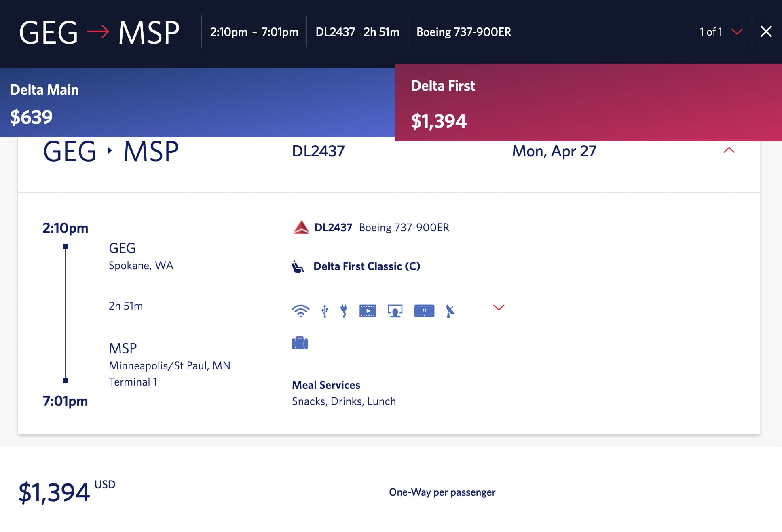Click the DL2437 flight number in header
This screenshot has height=532, width=782.
point(335,32)
